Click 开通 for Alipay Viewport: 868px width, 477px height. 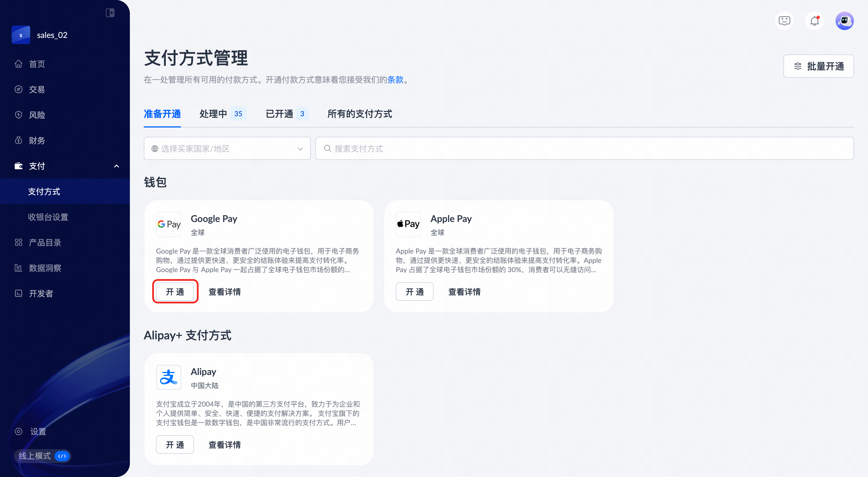pos(175,445)
